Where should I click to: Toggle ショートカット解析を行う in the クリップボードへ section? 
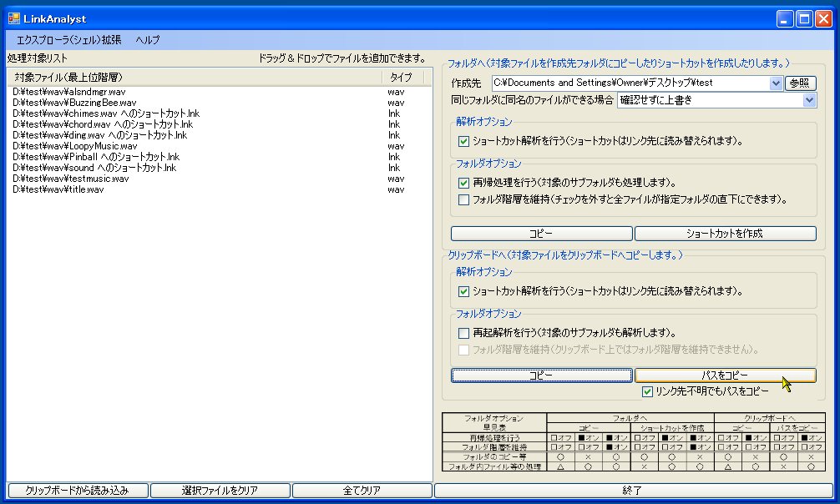(x=464, y=291)
